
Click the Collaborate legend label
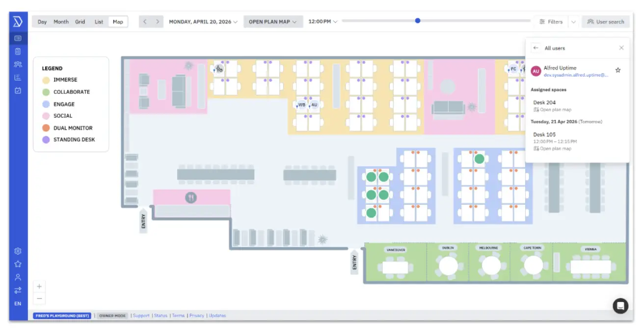coord(72,92)
